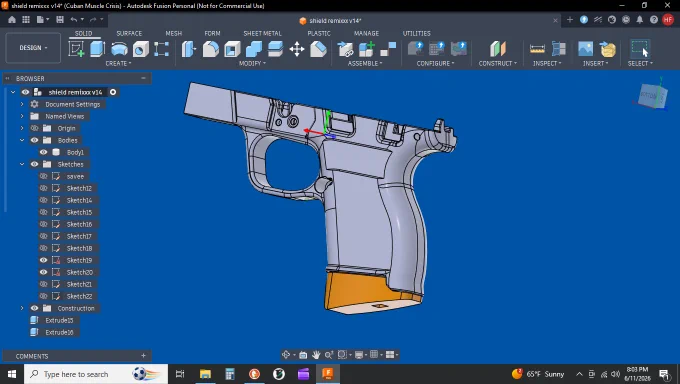Switch to the PLASTIC tab
The width and height of the screenshot is (680, 384).
(319, 33)
